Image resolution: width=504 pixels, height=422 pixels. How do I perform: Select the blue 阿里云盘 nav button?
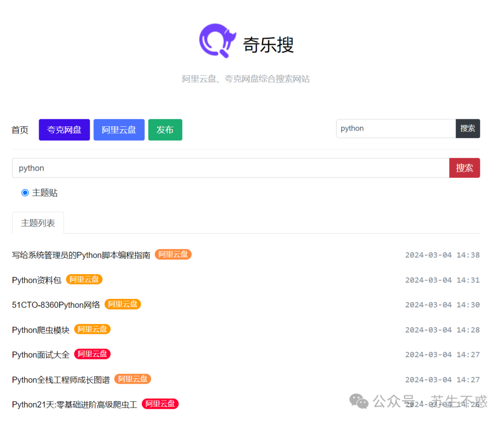pyautogui.click(x=119, y=130)
